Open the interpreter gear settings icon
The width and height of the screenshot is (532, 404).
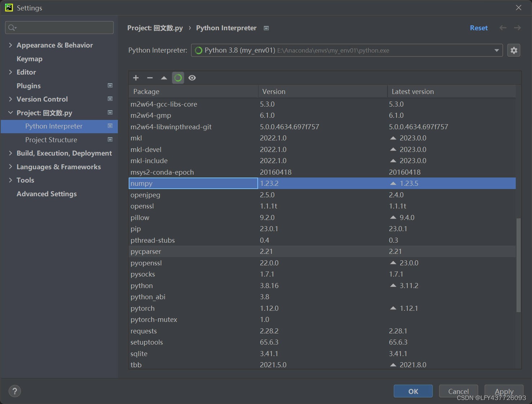point(514,50)
